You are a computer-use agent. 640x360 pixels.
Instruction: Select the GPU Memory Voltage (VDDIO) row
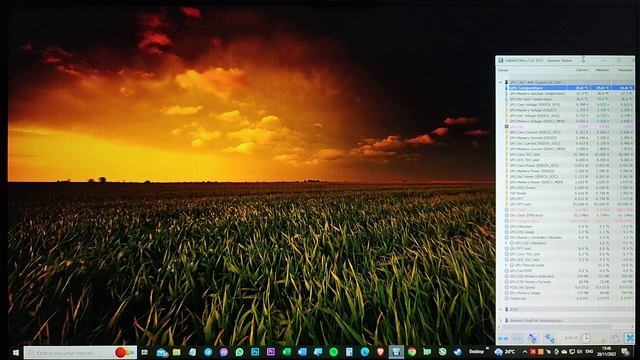point(569,110)
